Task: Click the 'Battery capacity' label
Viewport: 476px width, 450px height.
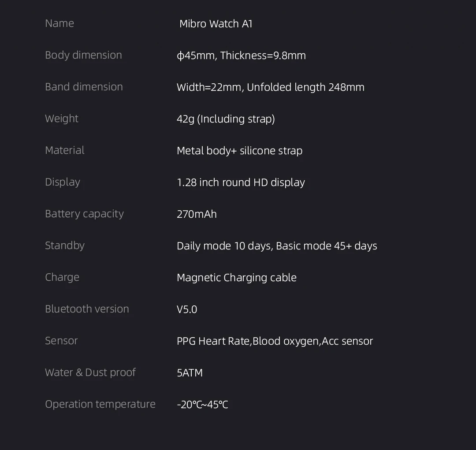Action: click(x=84, y=214)
